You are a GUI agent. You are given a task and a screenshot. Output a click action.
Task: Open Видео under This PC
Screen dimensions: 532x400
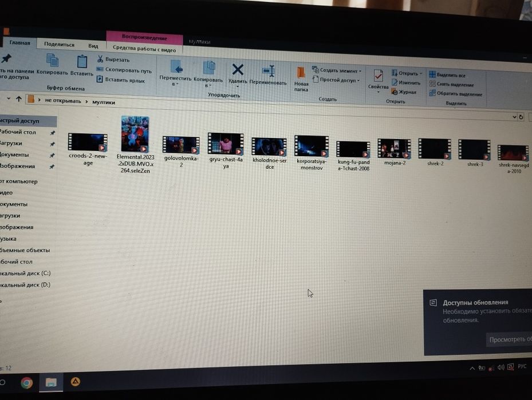pos(7,192)
